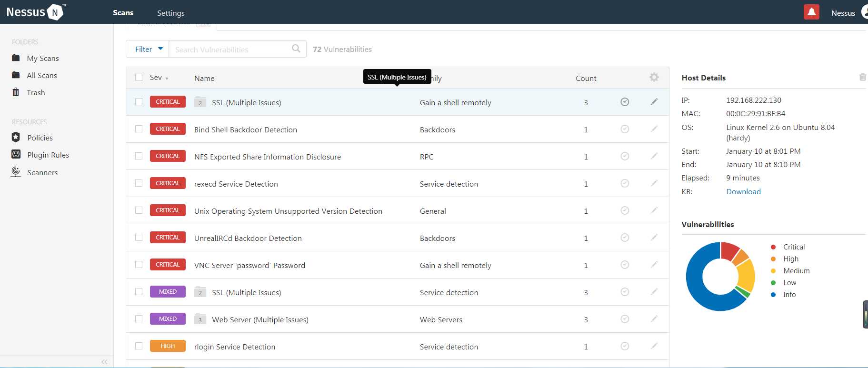The width and height of the screenshot is (868, 368).
Task: Check the box for Web Server (Multiple Issues)
Action: click(x=139, y=318)
